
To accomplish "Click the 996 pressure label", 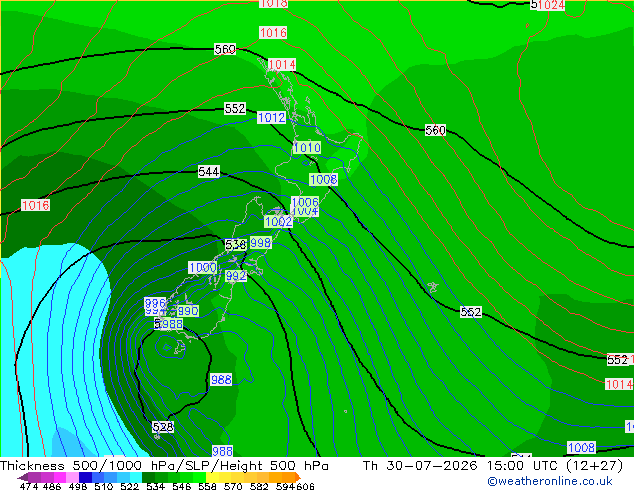I will 155,303.
